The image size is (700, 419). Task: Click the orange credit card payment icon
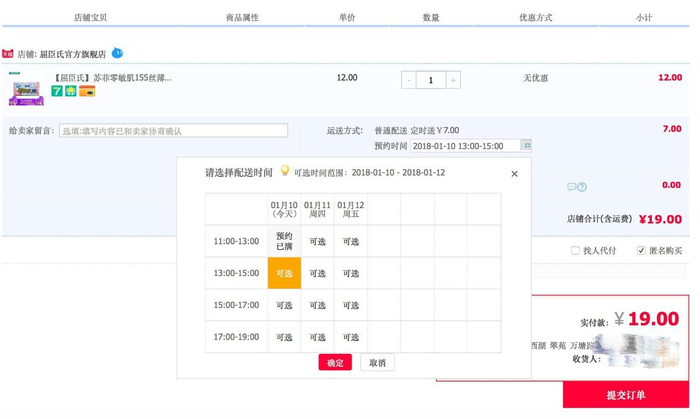coord(87,91)
